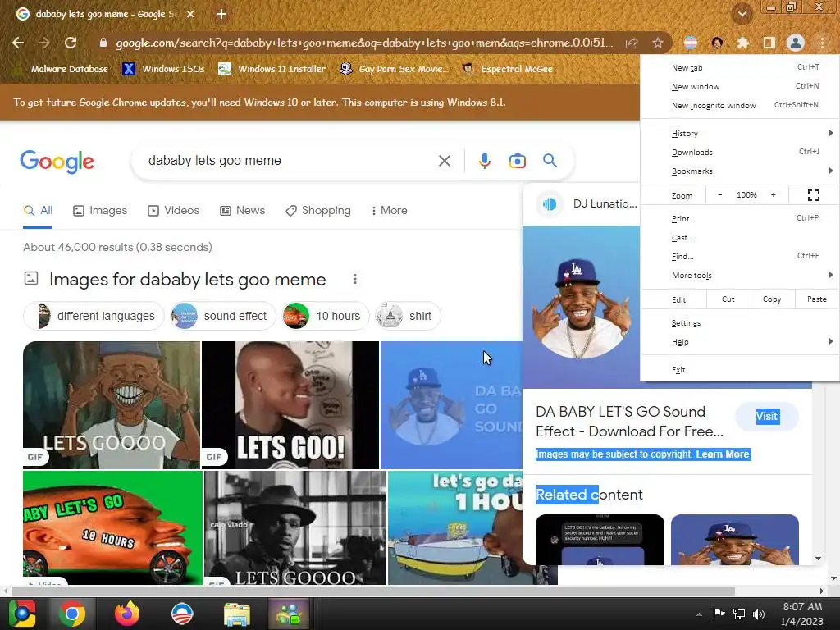
Task: Click the Visit button in preview panel
Action: pyautogui.click(x=767, y=416)
